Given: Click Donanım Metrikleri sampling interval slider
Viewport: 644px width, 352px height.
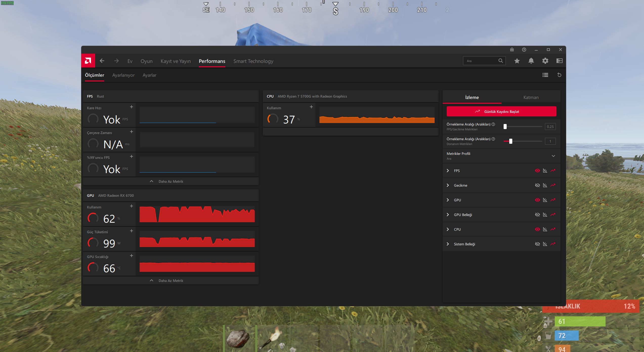Looking at the screenshot, I should 523,141.
